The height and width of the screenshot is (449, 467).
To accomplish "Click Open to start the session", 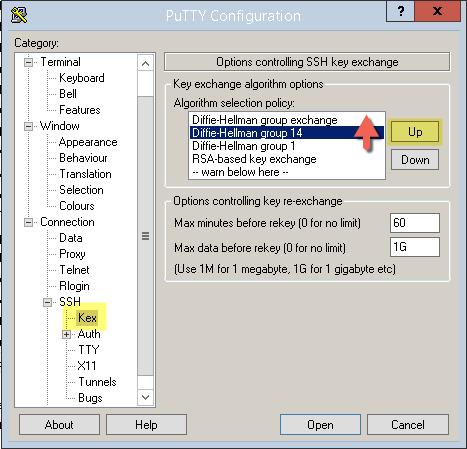I will (x=320, y=425).
